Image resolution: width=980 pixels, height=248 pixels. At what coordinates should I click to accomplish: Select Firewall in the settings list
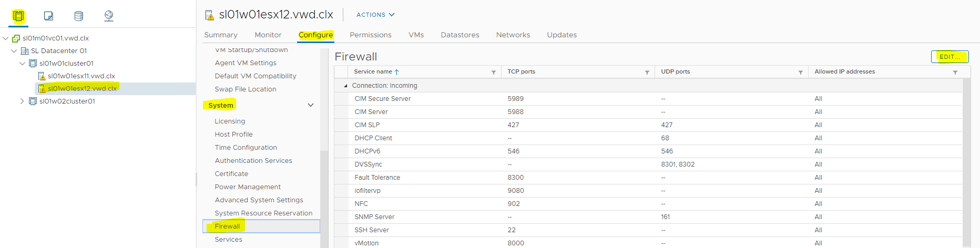point(261,226)
